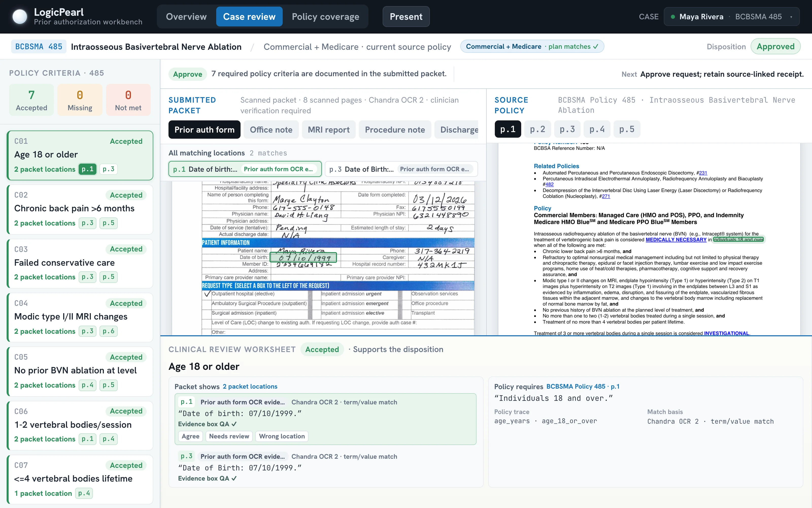Filter by 0 Not met criteria

[x=128, y=100]
